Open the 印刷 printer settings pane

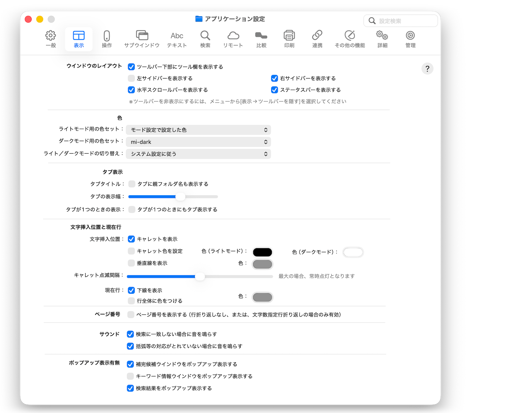(x=289, y=39)
